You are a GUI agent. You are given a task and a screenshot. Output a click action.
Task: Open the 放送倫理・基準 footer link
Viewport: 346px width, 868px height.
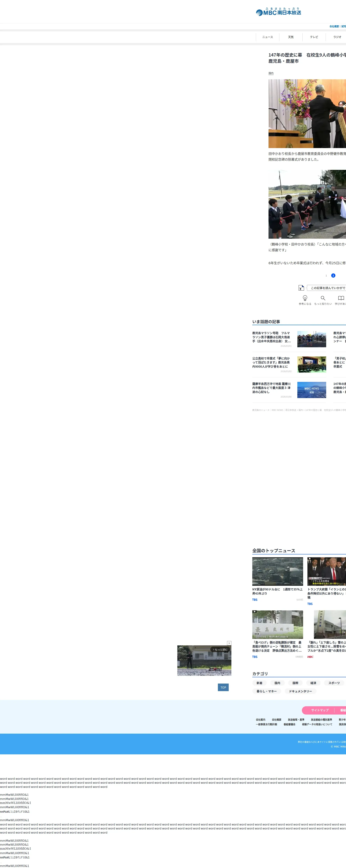(x=296, y=719)
